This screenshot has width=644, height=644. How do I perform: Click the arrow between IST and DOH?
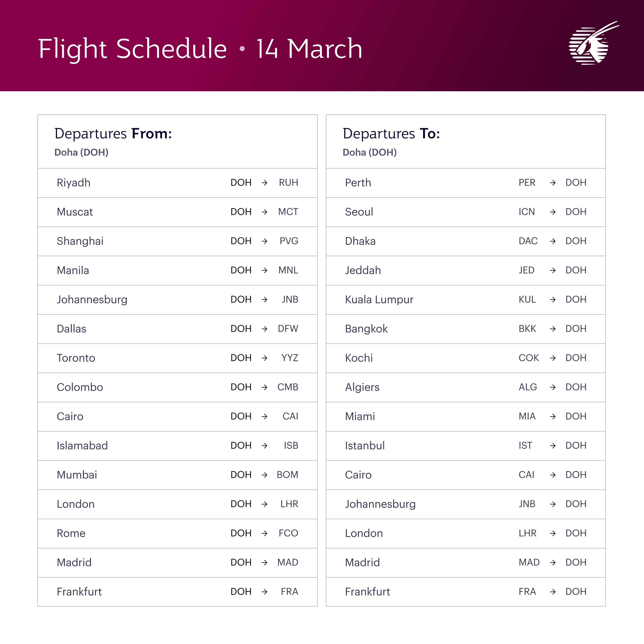click(553, 446)
